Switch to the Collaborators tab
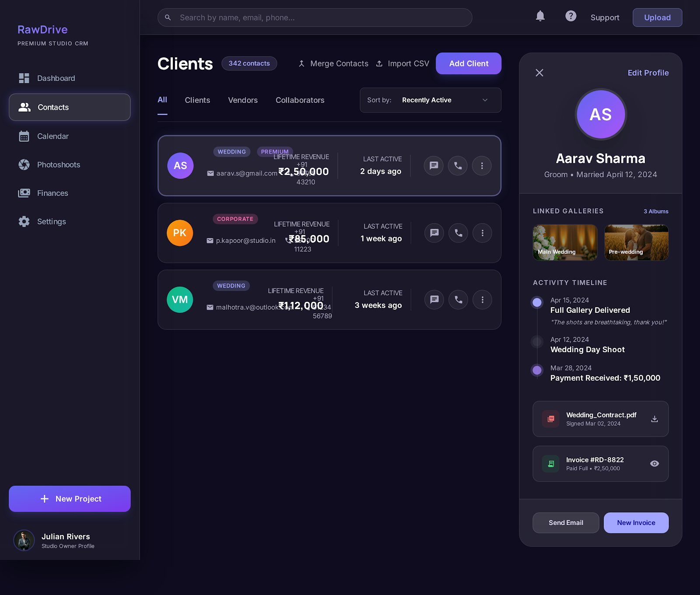The width and height of the screenshot is (700, 595). 300,100
